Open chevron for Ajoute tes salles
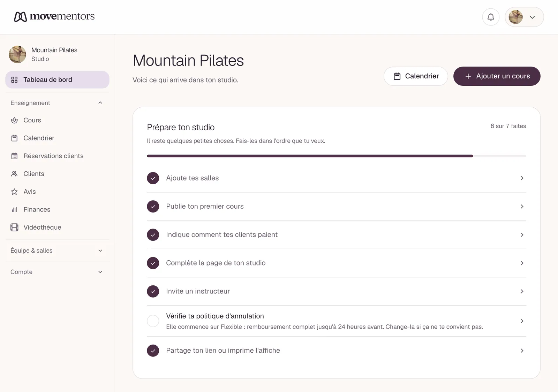This screenshot has height=392, width=558. (522, 178)
